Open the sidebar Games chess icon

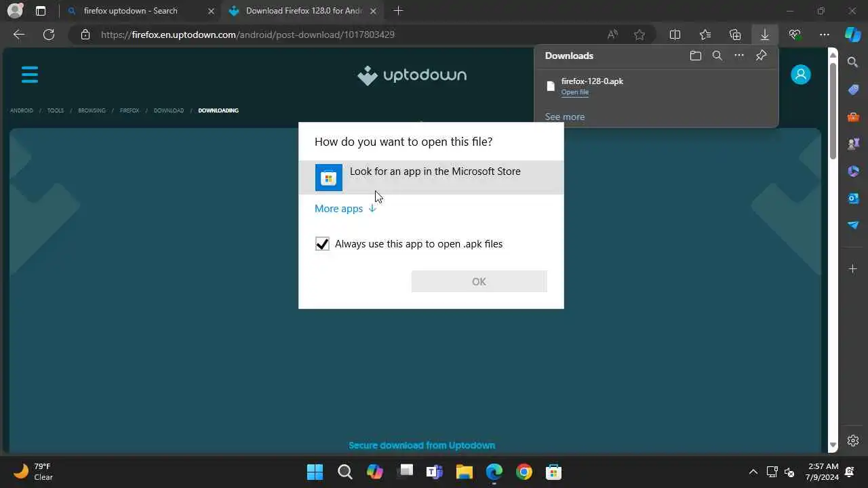coord(853,144)
